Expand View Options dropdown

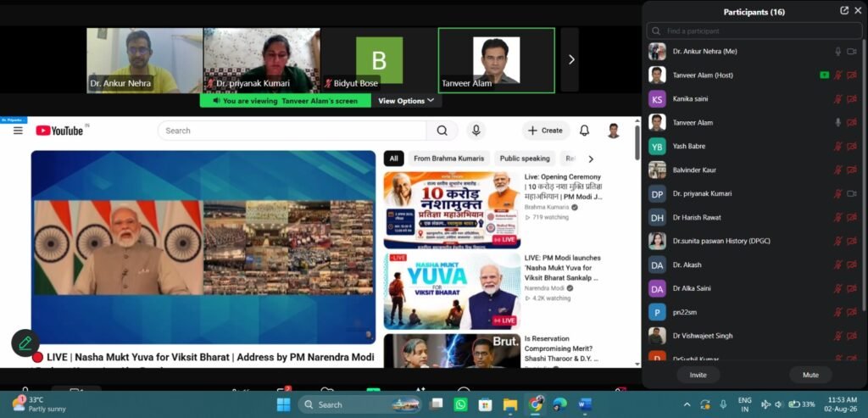pyautogui.click(x=406, y=101)
